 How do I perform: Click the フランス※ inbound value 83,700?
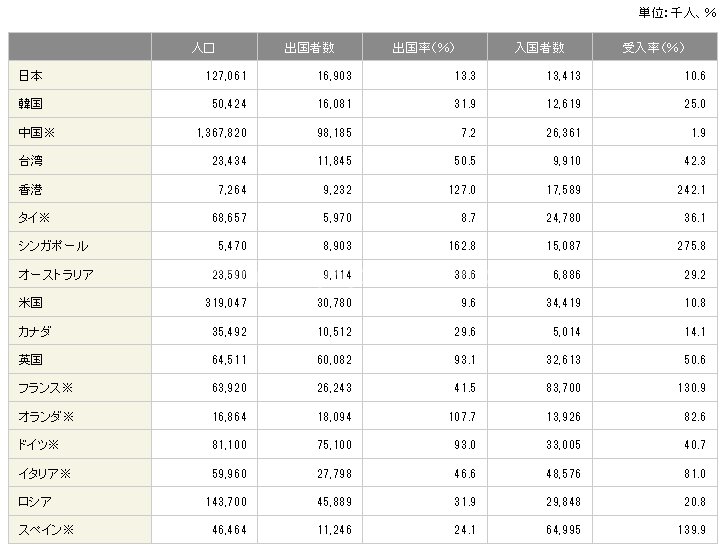click(564, 388)
